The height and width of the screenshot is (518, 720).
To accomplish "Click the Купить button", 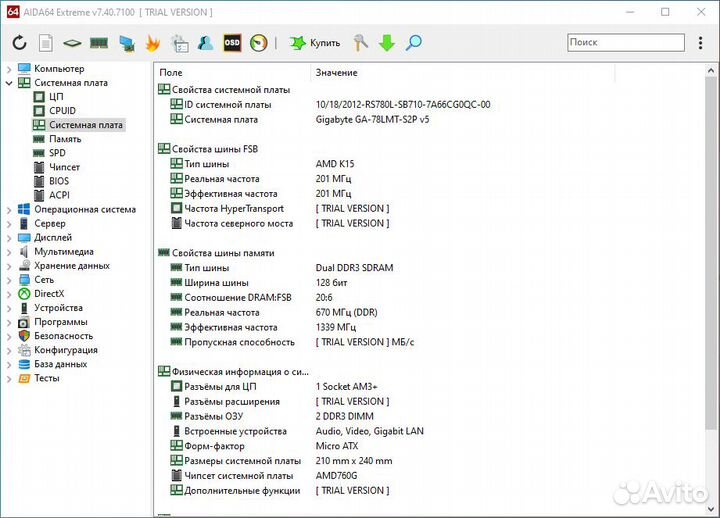I will (315, 43).
